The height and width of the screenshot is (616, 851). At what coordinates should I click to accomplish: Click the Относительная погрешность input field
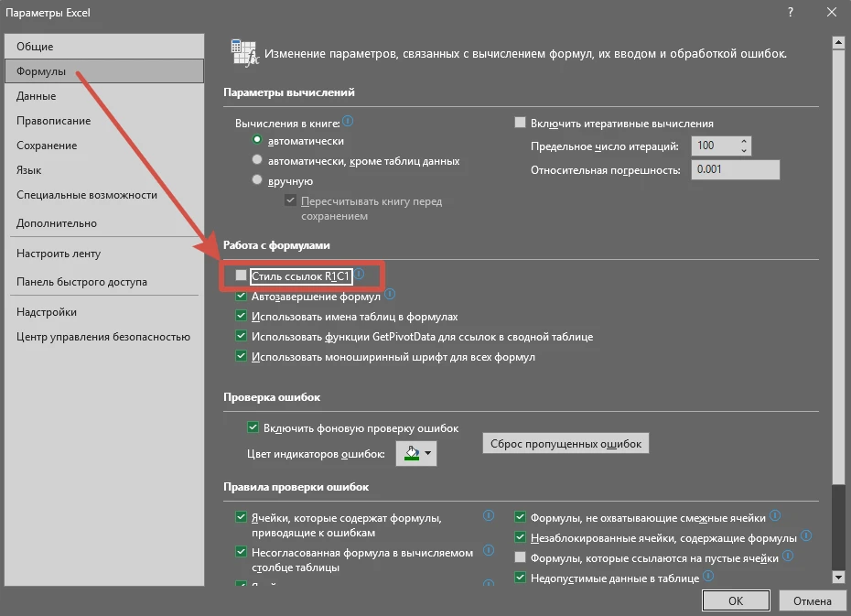pyautogui.click(x=736, y=169)
